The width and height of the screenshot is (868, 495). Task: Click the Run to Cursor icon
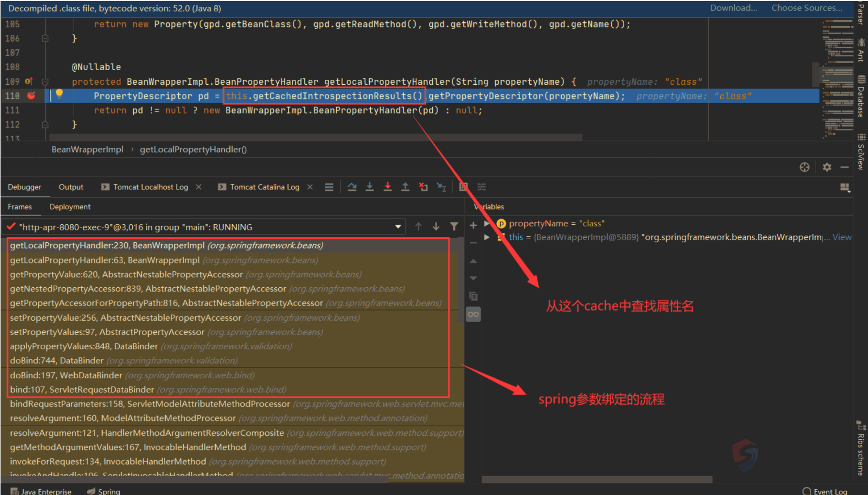(441, 187)
